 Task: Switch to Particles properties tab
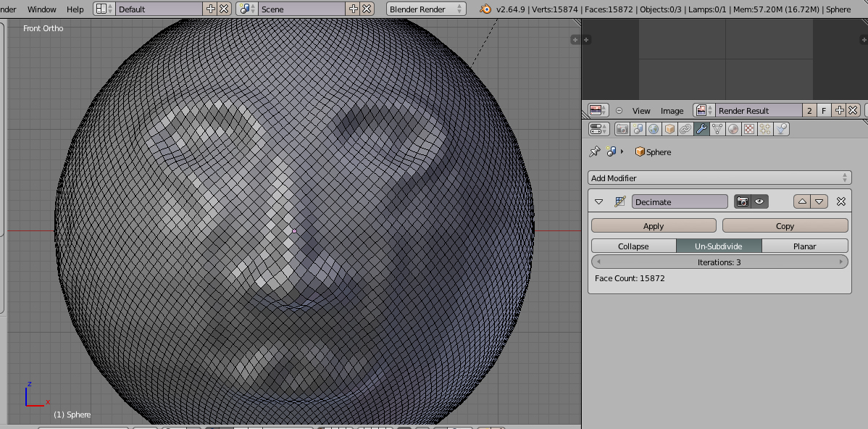tap(765, 129)
